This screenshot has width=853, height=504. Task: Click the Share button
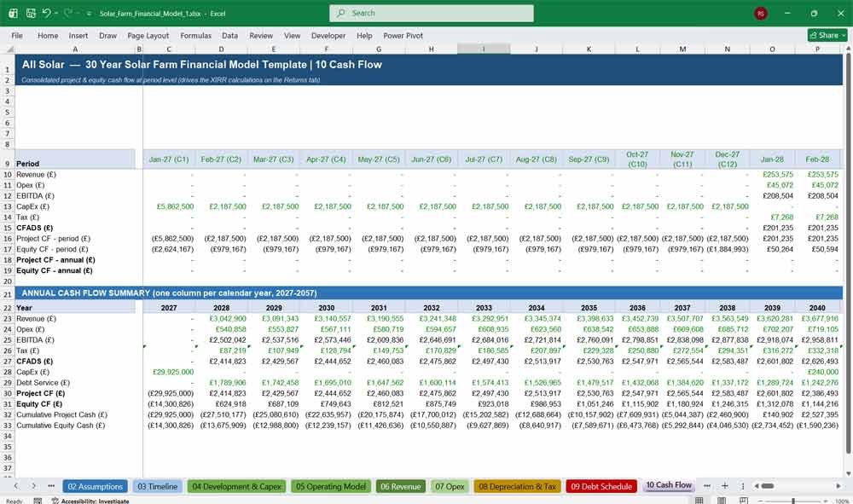point(827,35)
